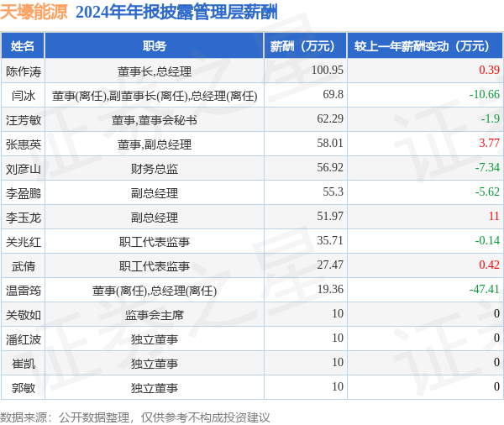Click the salary value 51.97
This screenshot has width=504, height=425.
coord(330,216)
